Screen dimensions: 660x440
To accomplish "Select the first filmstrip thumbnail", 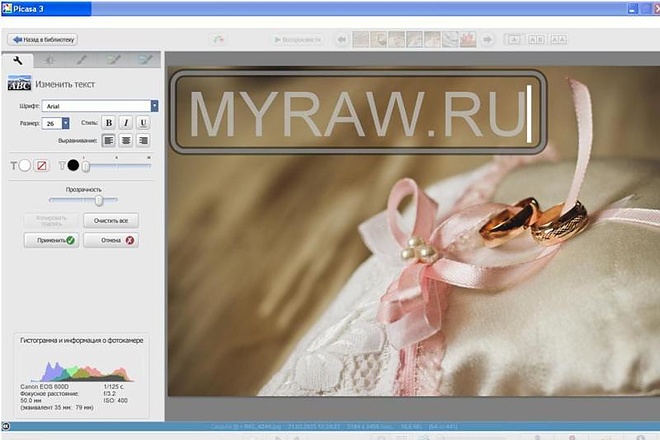I will (361, 40).
